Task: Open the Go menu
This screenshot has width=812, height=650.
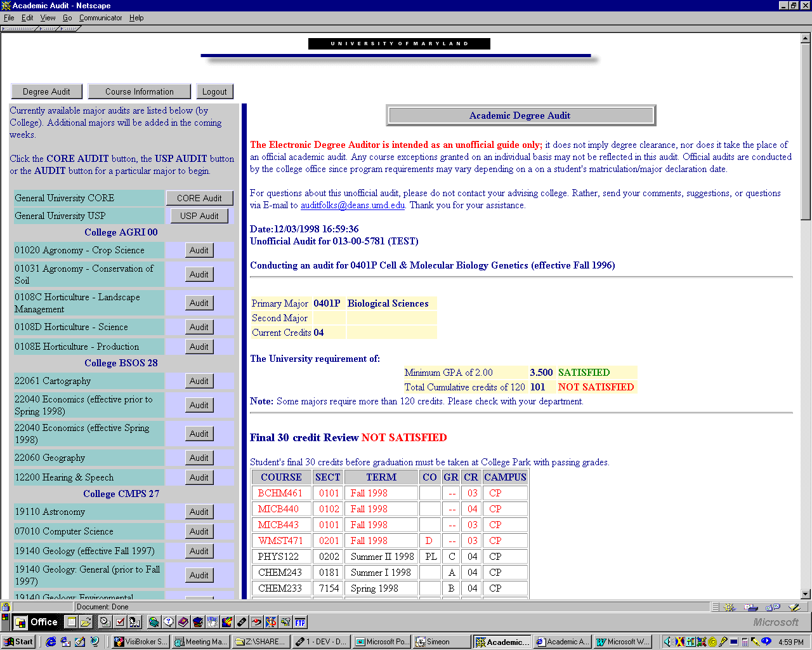Action: click(x=67, y=18)
